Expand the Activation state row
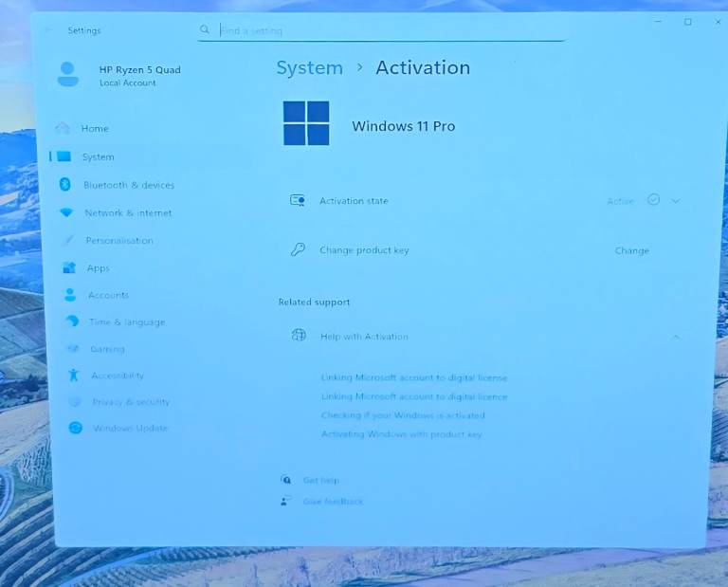Screen dimensions: 728x587 676,201
